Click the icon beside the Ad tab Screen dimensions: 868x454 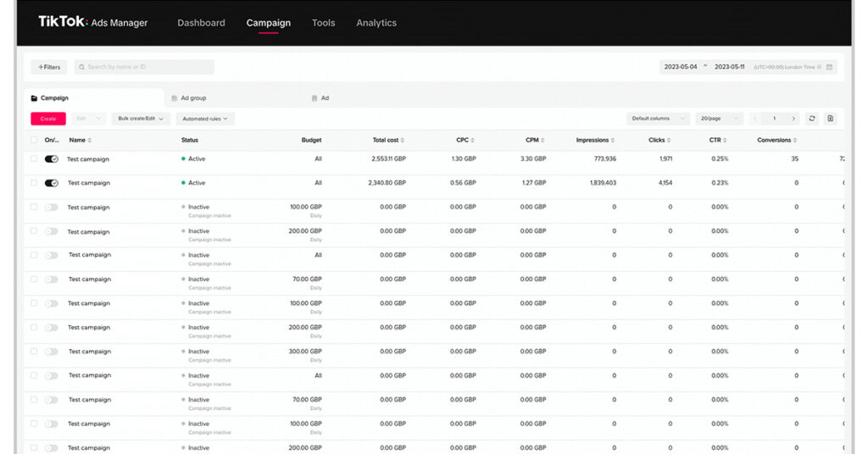[x=314, y=98]
